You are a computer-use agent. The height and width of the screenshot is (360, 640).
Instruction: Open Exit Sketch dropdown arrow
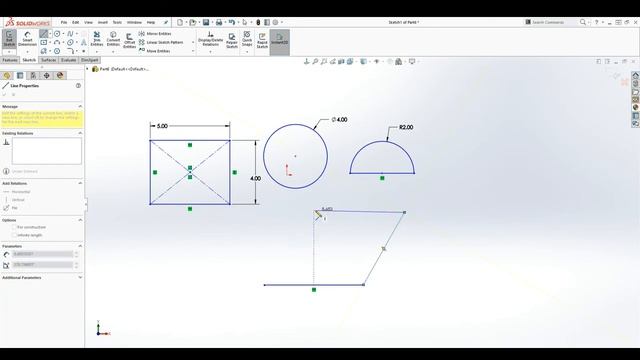tap(9, 52)
